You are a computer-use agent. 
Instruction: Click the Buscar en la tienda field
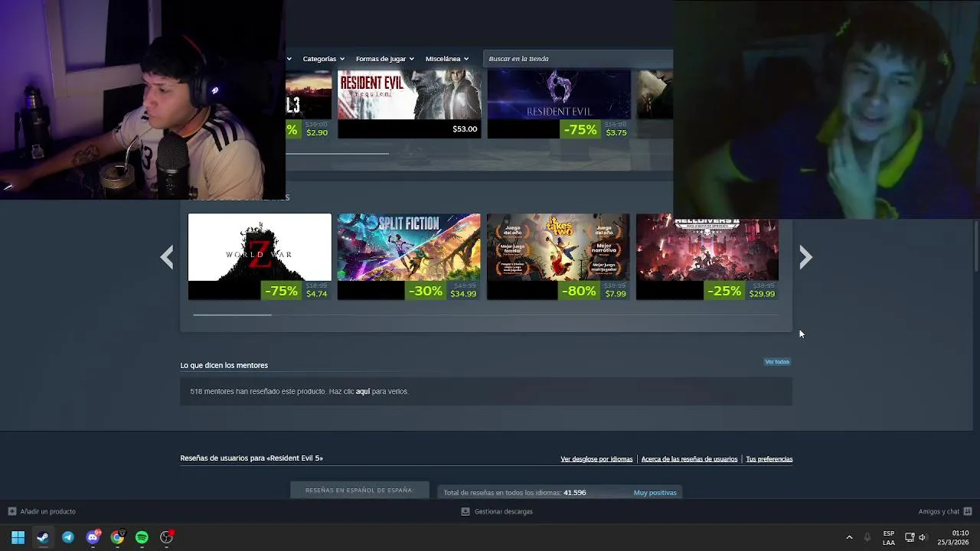point(578,59)
